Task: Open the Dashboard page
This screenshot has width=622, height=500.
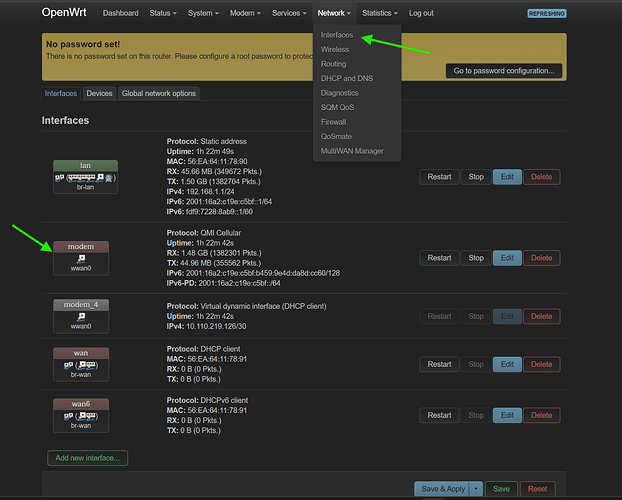Action: click(121, 13)
